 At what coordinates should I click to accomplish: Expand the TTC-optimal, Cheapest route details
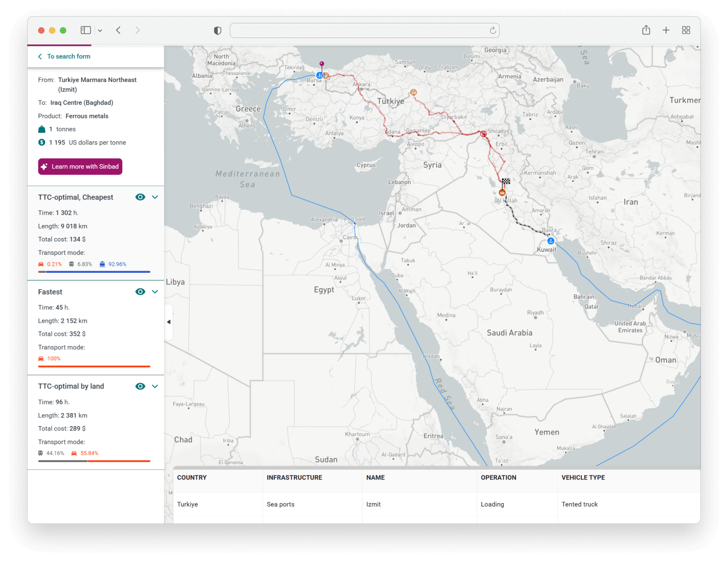(x=155, y=197)
